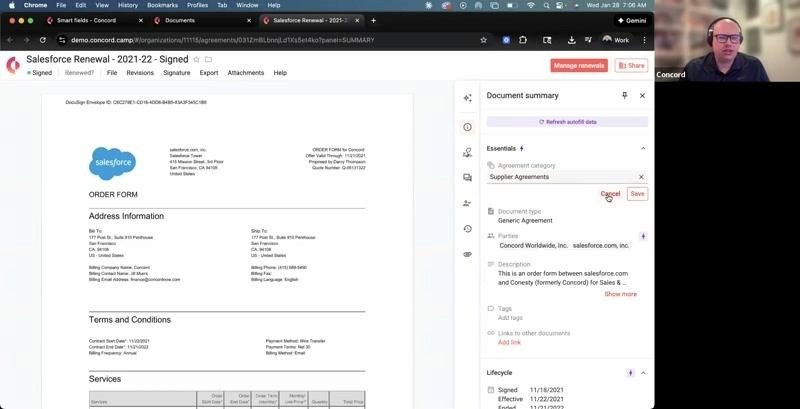800x409 pixels.
Task: Click Refresh autofill data
Action: pyautogui.click(x=567, y=122)
